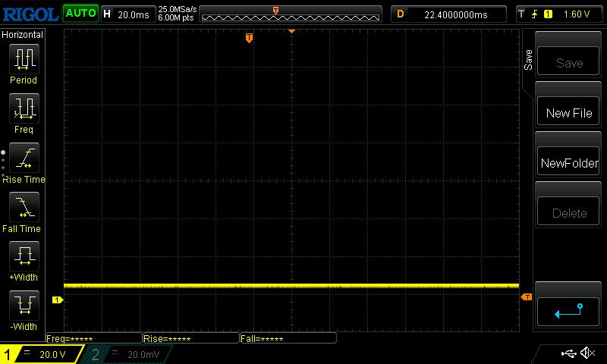
Task: Select the Rise Time measurement icon
Action: [x=24, y=158]
